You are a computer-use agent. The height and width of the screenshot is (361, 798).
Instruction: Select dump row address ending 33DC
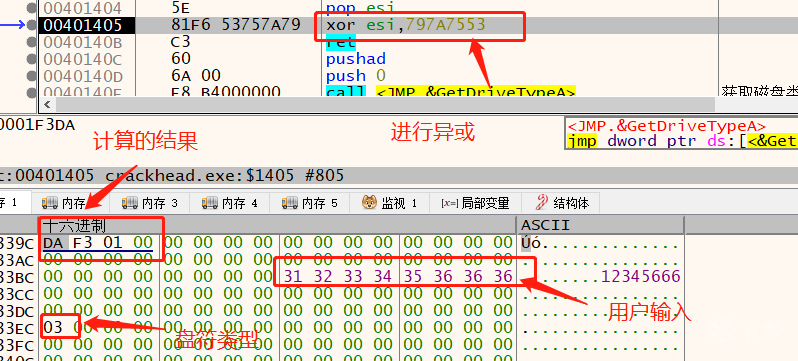point(17,311)
